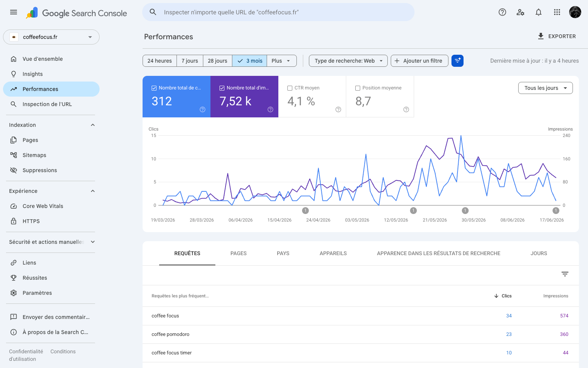
Task: Click the 'coffee focus timer' query row
Action: (361, 353)
